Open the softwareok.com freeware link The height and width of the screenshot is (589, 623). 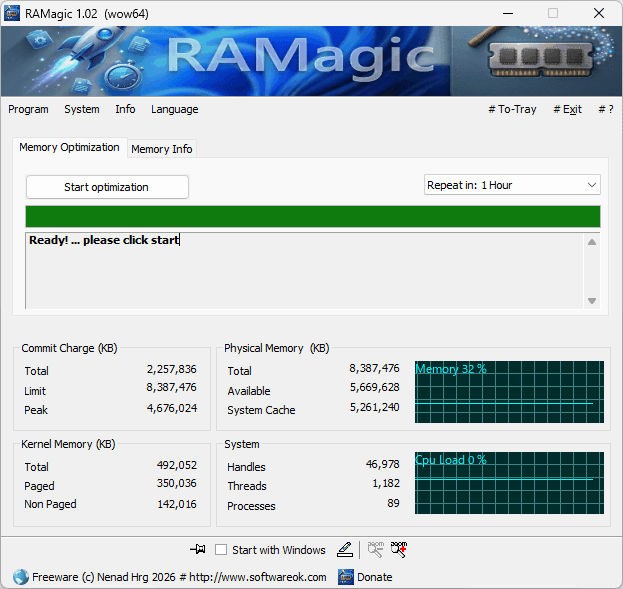180,577
